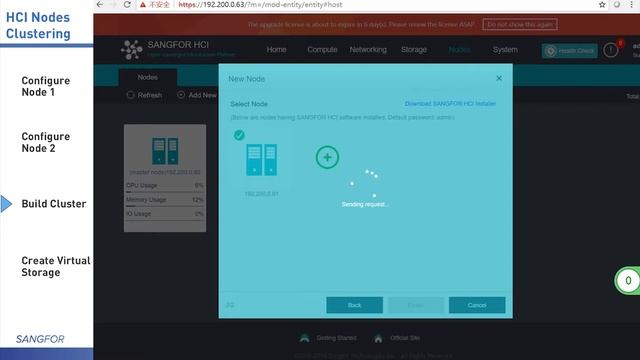The width and height of the screenshot is (640, 360).
Task: Open the Nodes menu in the top bar
Action: [x=459, y=49]
